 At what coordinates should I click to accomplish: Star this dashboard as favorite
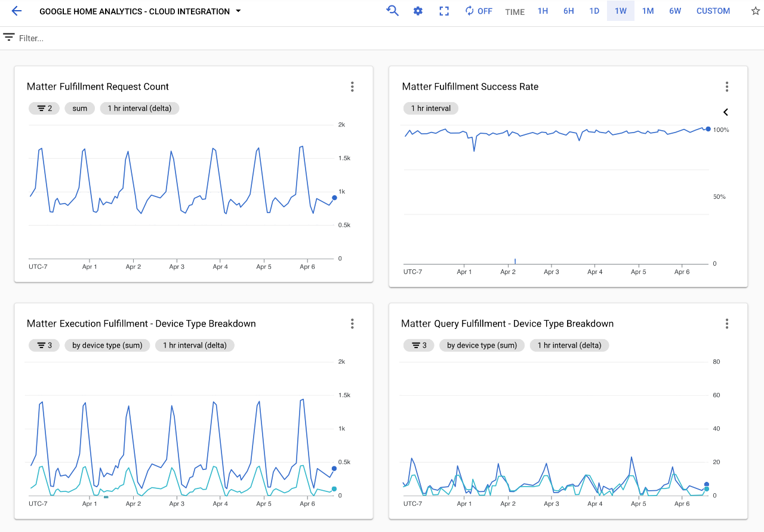pos(755,11)
